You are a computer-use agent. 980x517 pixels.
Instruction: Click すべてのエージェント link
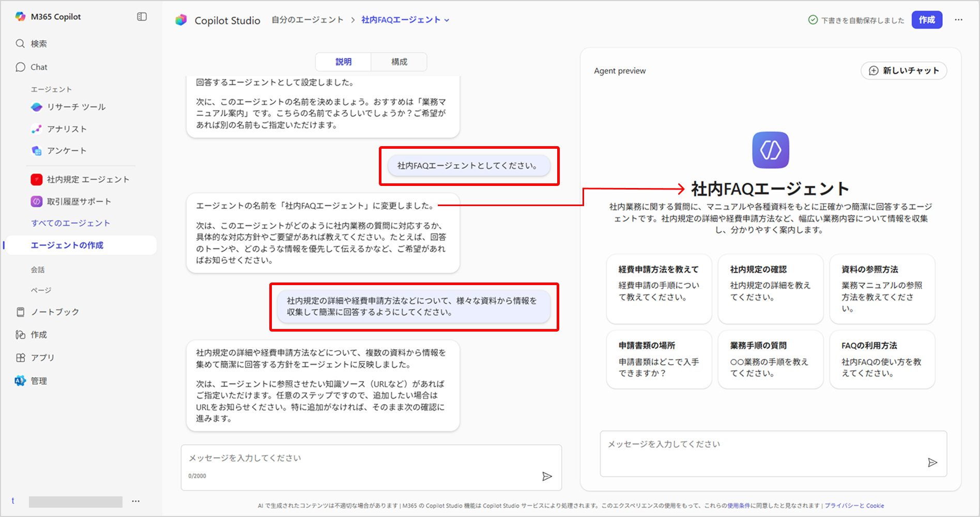(x=70, y=223)
